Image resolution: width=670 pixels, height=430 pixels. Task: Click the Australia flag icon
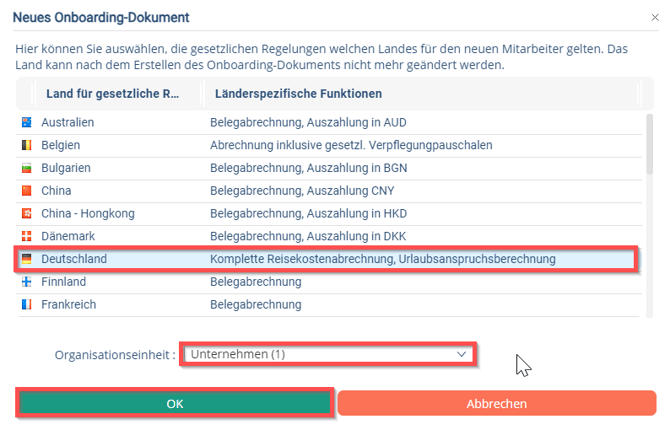coord(26,123)
